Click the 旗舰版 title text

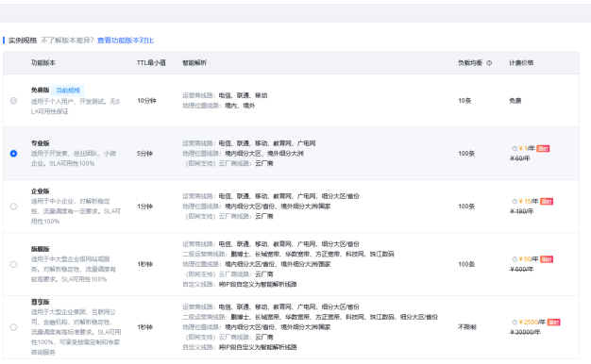point(41,249)
